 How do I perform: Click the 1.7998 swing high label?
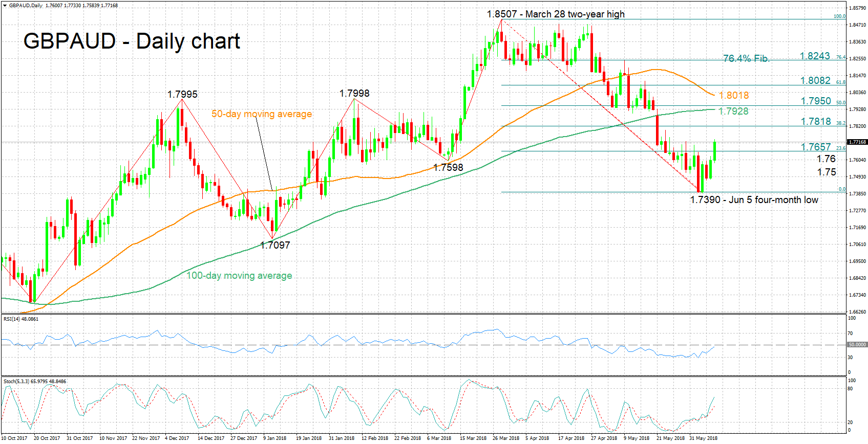pyautogui.click(x=354, y=93)
